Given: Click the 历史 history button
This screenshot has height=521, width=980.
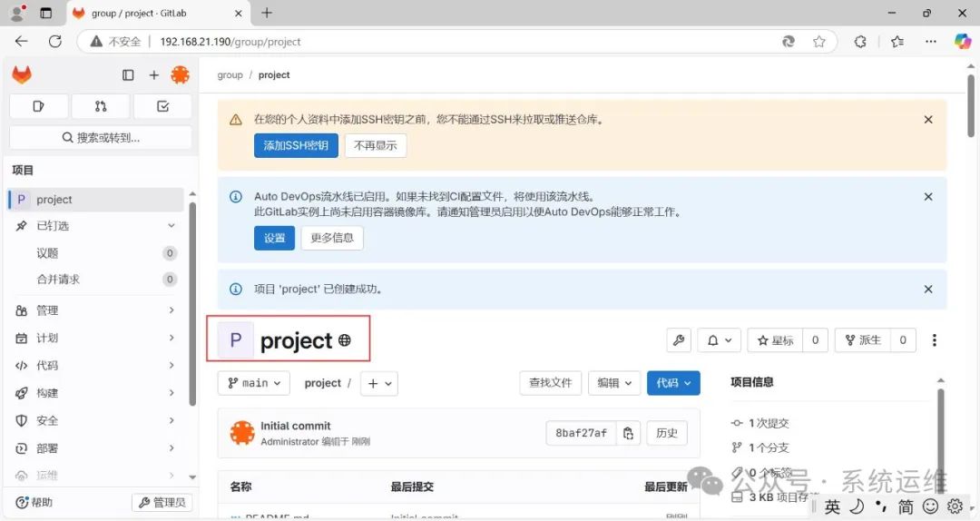Looking at the screenshot, I should pyautogui.click(x=667, y=433).
